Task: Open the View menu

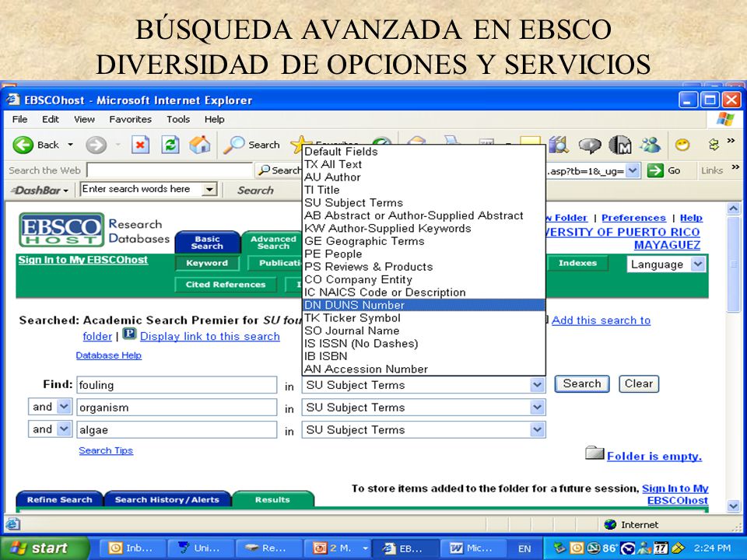Action: click(x=84, y=119)
